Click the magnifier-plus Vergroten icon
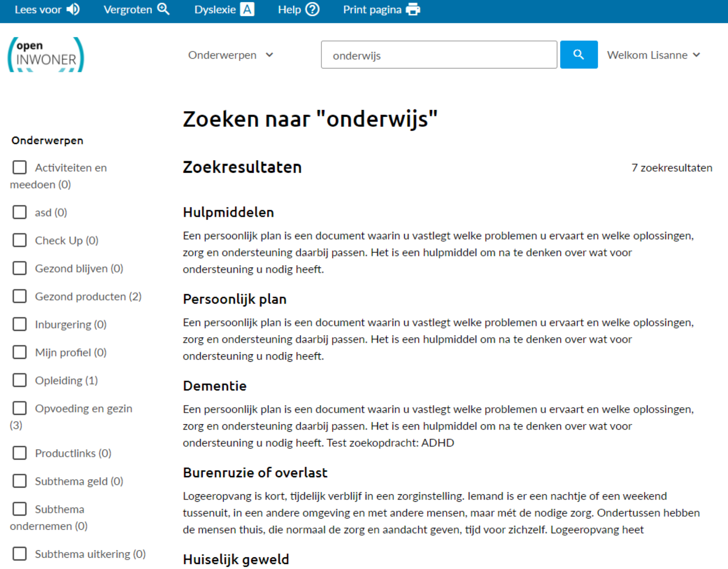This screenshot has width=728, height=569. (164, 9)
